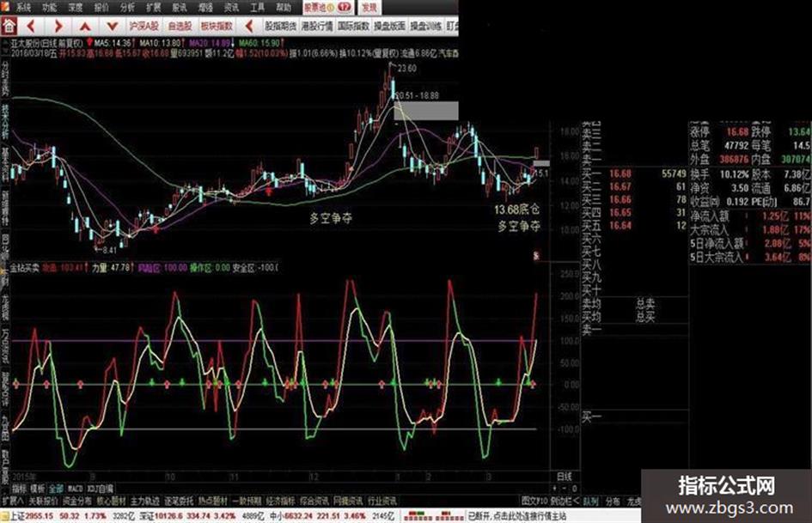812x523 pixels.
Task: Open the 功能 menu
Action: click(50, 7)
